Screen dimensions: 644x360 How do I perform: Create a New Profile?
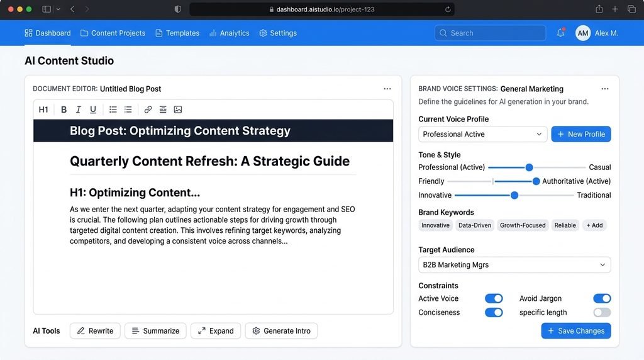pyautogui.click(x=580, y=134)
